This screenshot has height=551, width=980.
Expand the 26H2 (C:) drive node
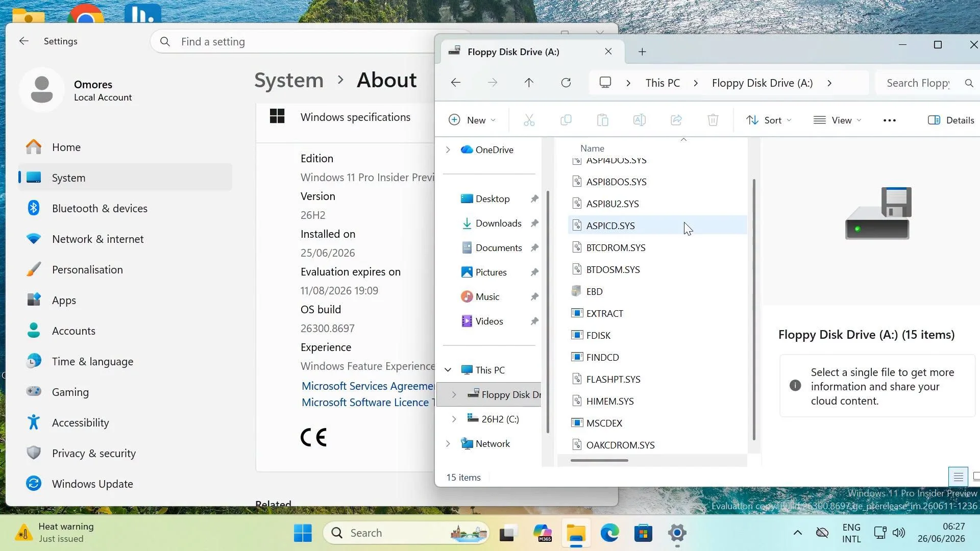[454, 419]
